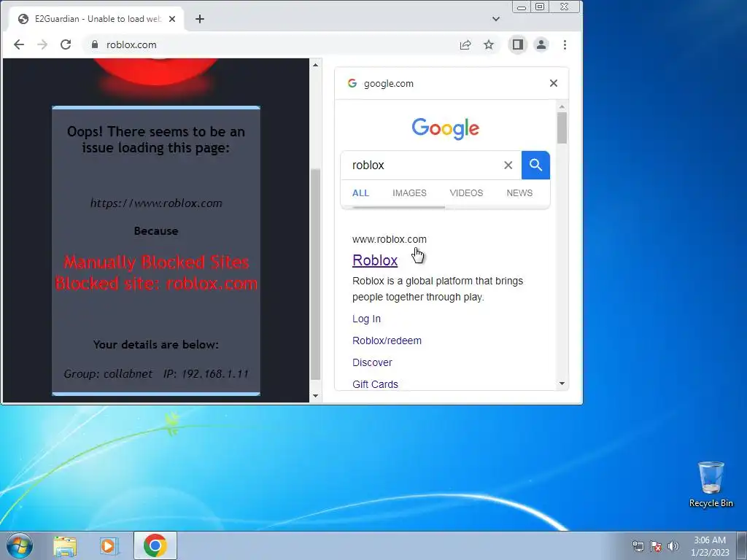Open Windows Explorer from the taskbar
This screenshot has height=560, width=747.
point(65,545)
